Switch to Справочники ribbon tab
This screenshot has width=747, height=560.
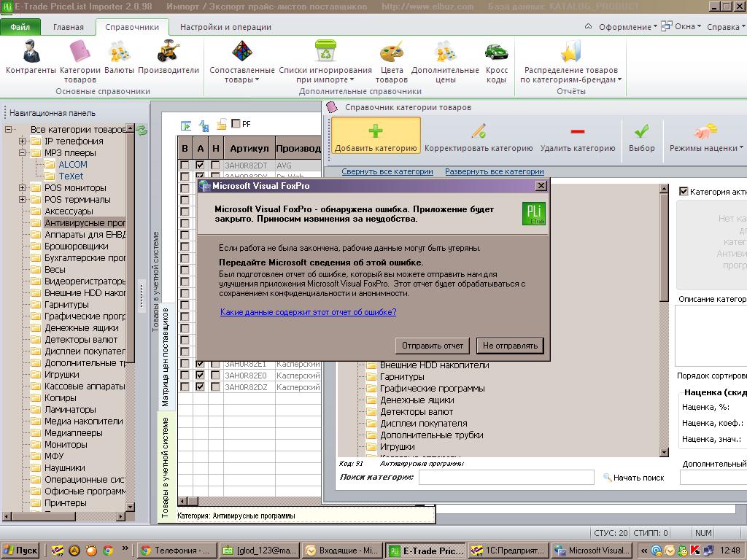tap(132, 27)
